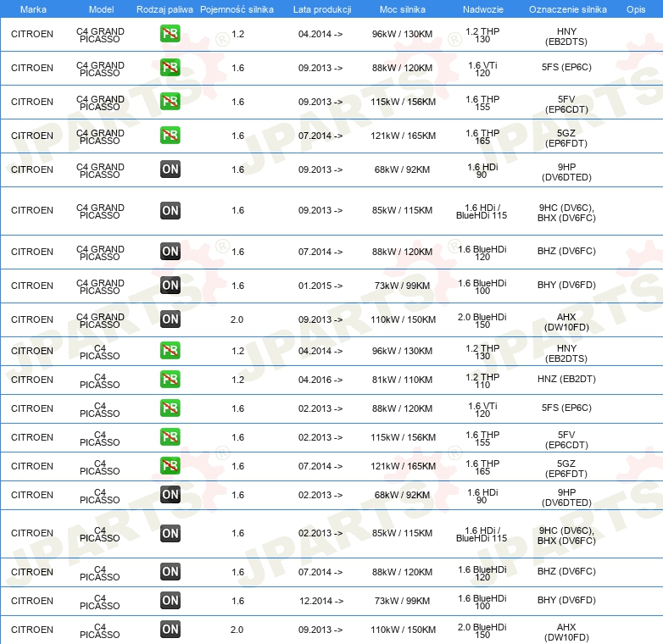Click 121kW / 165KM in C4 Picasso row
Screen dimensions: 663x644
click(x=403, y=466)
